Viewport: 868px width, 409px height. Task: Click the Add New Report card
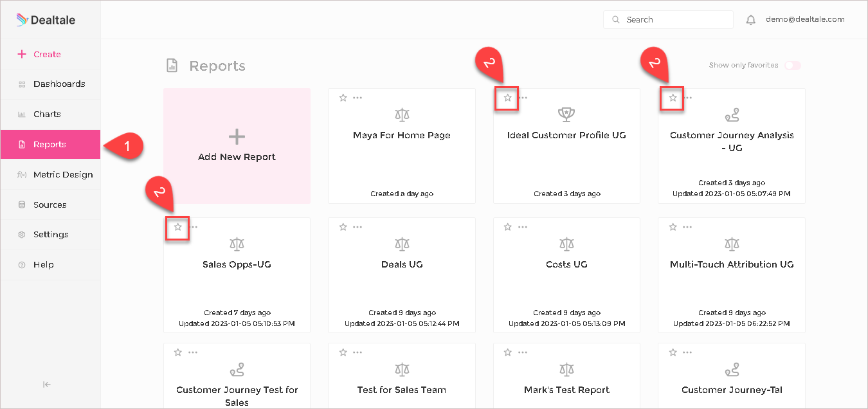pos(237,146)
